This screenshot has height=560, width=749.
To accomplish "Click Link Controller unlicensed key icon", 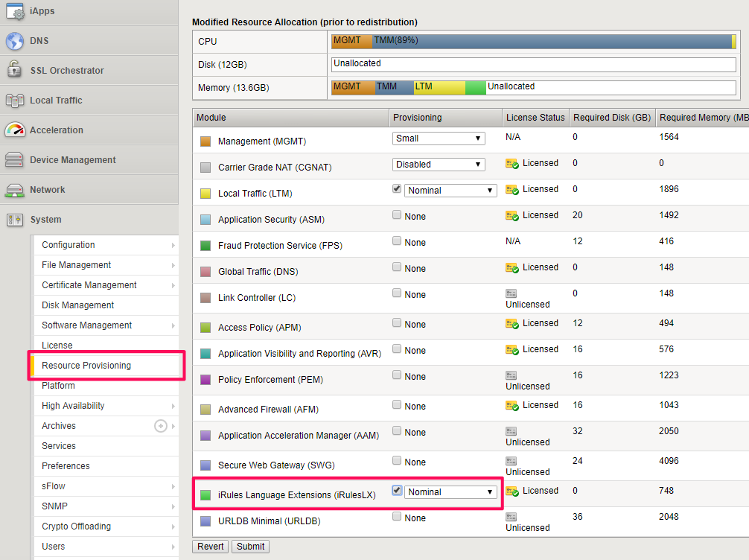I will click(511, 293).
